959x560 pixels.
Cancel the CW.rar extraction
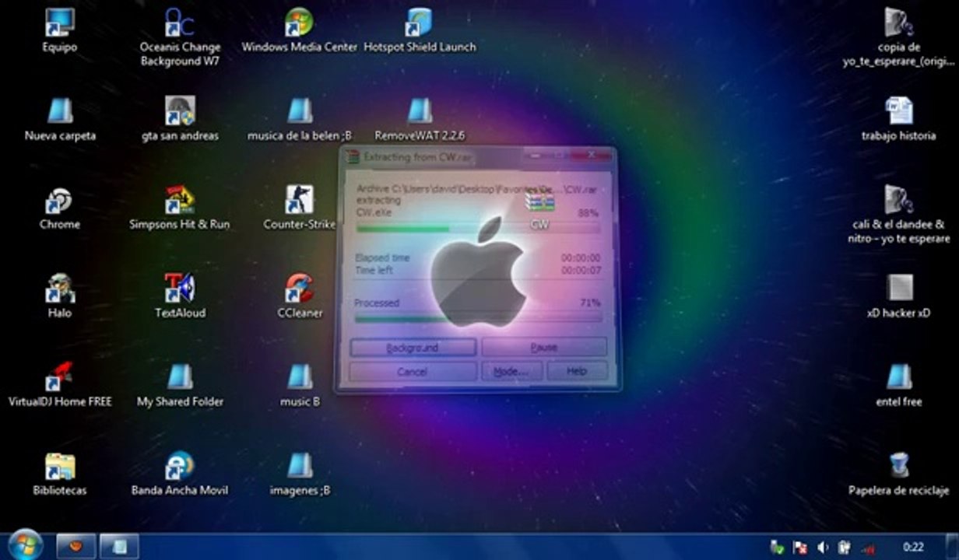pyautogui.click(x=413, y=371)
